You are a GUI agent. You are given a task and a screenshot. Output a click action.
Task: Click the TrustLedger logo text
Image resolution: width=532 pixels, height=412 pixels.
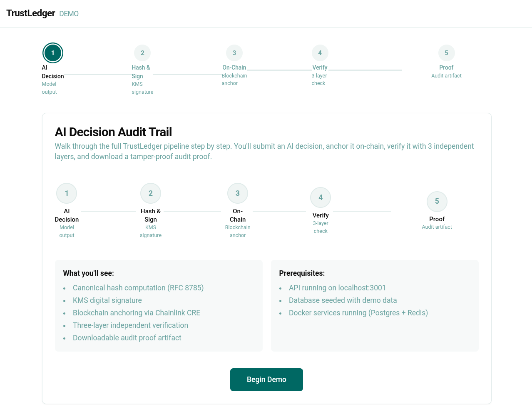coord(31,13)
